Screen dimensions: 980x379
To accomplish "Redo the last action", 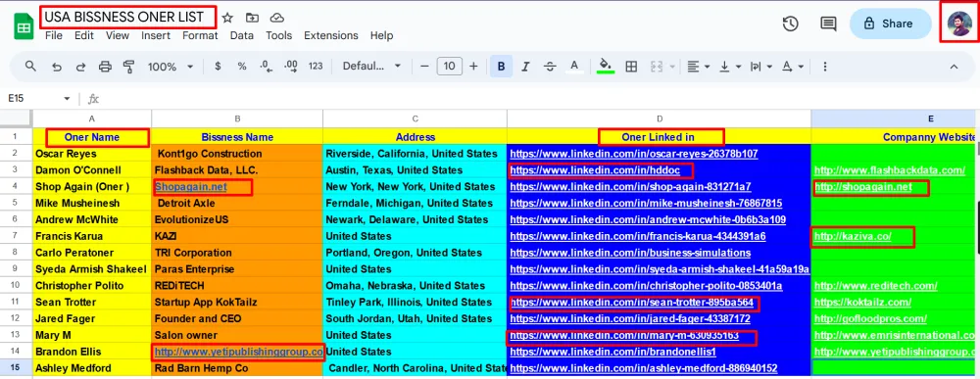I will point(80,67).
